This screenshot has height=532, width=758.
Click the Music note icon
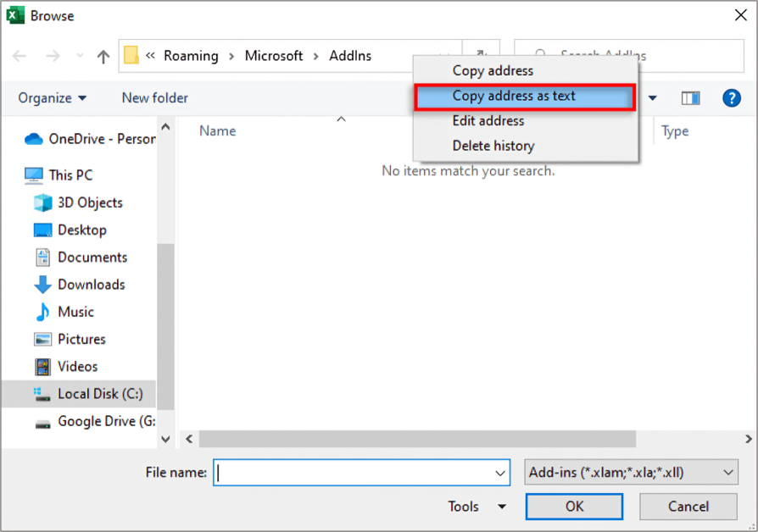[42, 312]
